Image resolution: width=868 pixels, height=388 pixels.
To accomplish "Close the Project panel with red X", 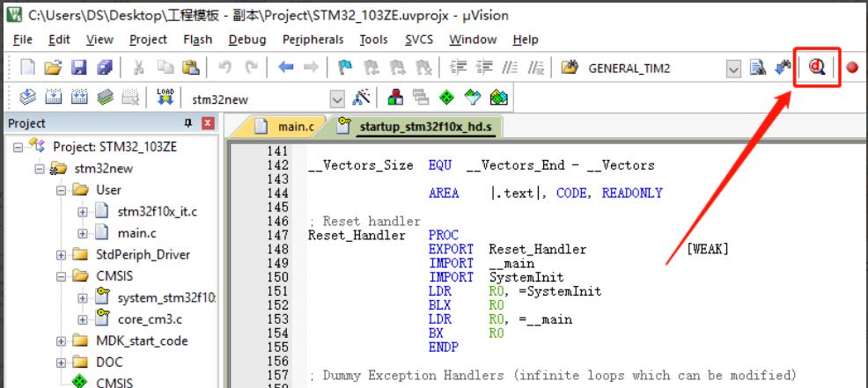I will click(208, 124).
